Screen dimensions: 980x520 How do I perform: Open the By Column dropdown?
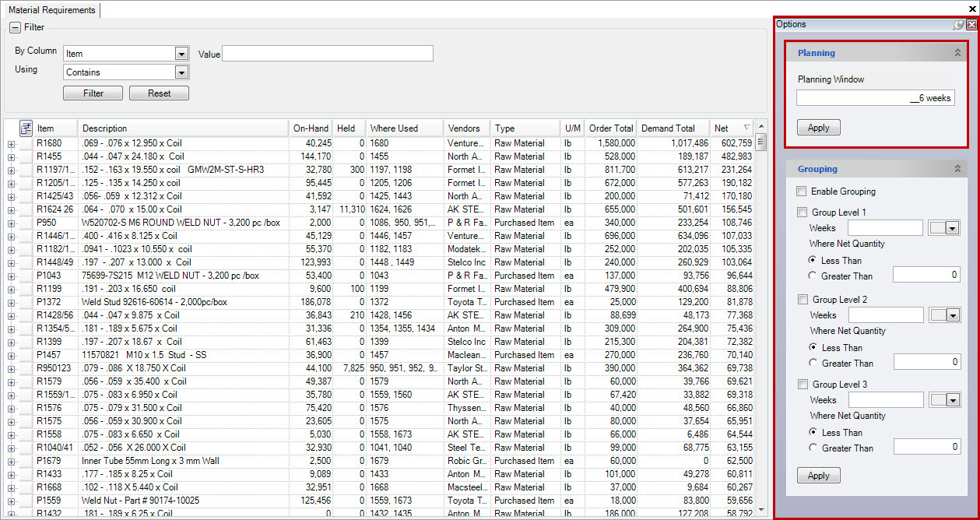[x=181, y=54]
